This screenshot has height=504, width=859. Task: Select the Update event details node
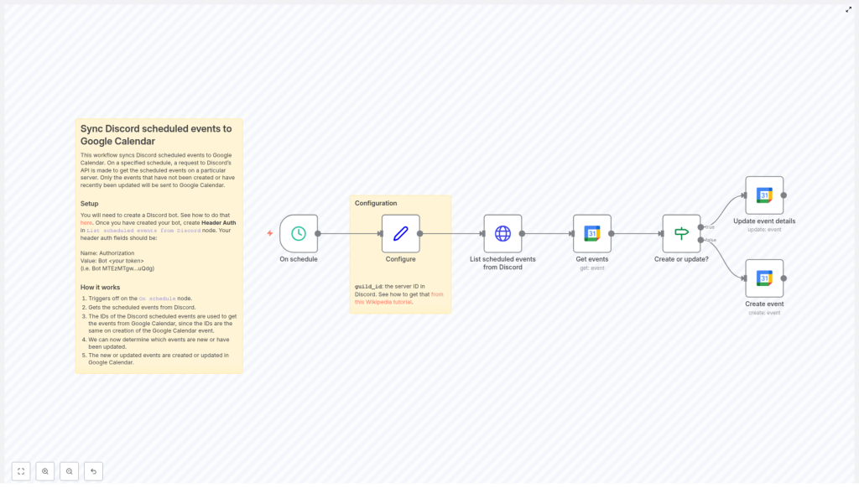tap(764, 195)
